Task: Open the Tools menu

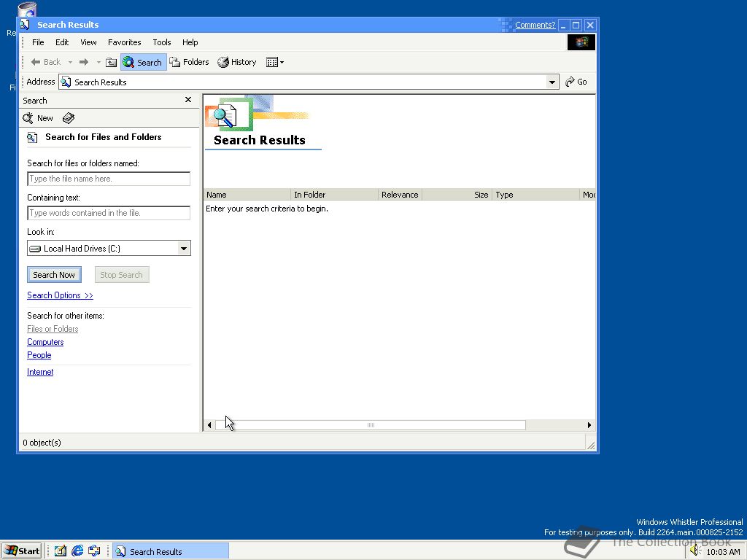Action: coord(161,42)
